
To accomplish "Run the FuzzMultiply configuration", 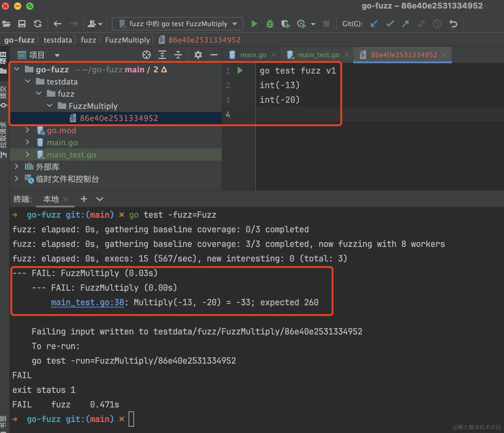I will (x=254, y=24).
